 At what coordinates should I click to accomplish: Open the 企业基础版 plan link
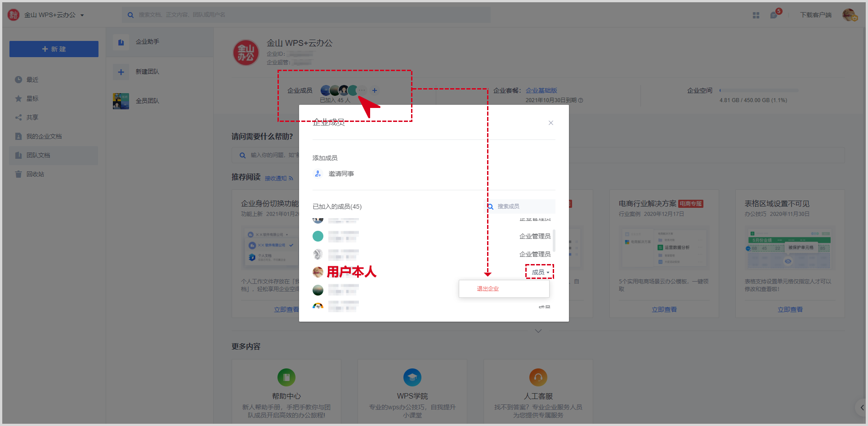tap(541, 90)
